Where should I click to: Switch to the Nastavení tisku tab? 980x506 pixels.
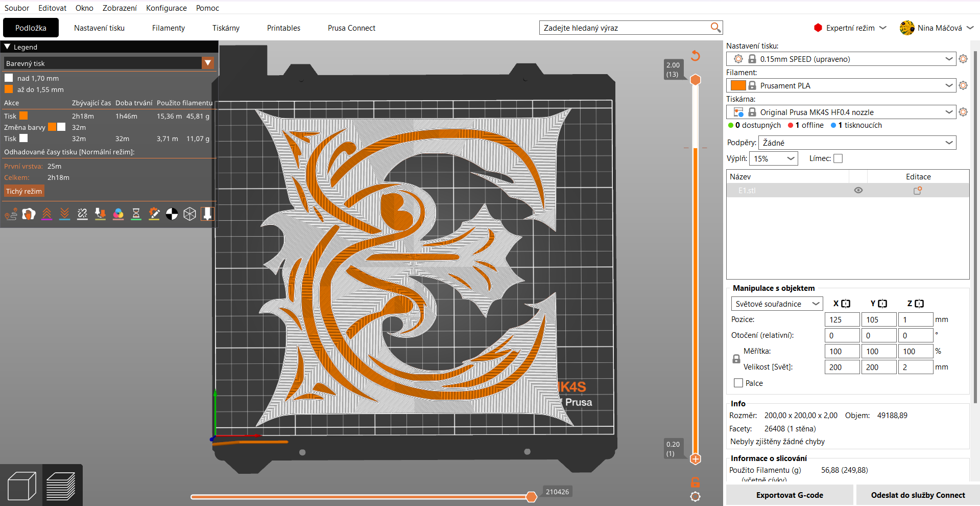tap(99, 28)
